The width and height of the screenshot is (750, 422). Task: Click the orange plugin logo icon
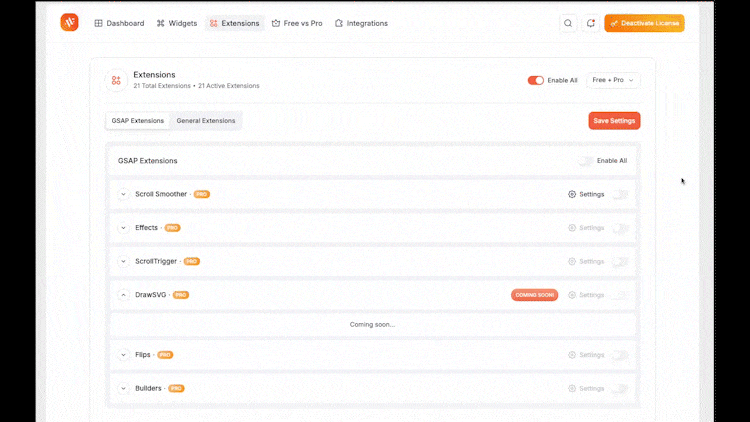click(69, 22)
